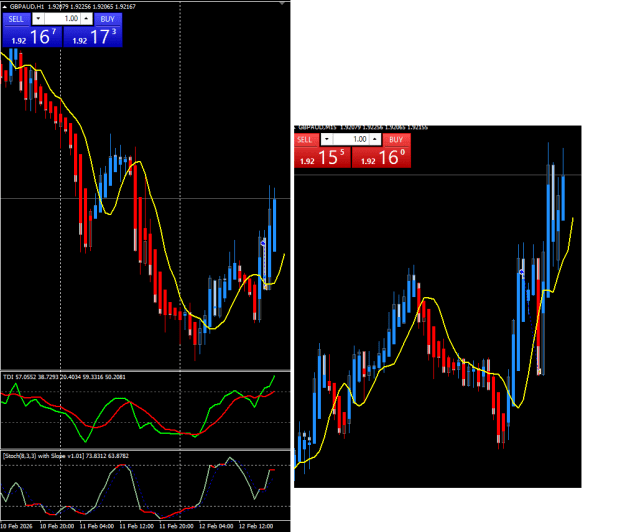Click the blue trade entry arrow on H1 chart

(263, 243)
